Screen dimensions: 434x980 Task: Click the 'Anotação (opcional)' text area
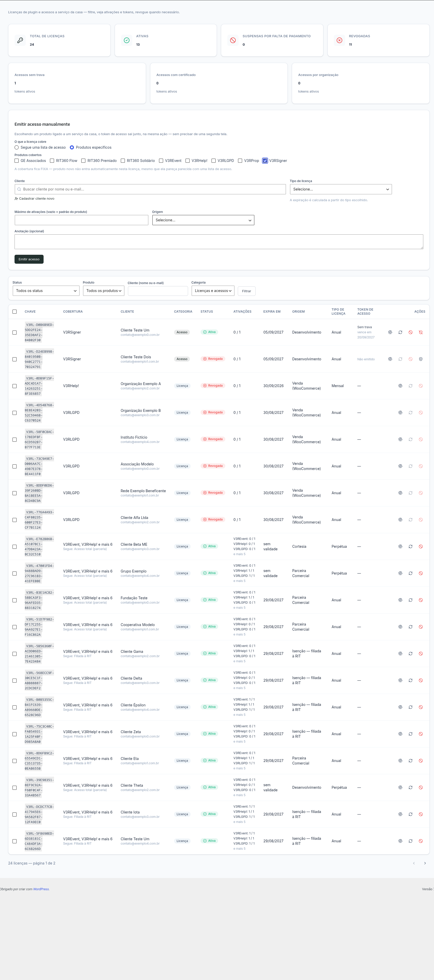pos(219,242)
